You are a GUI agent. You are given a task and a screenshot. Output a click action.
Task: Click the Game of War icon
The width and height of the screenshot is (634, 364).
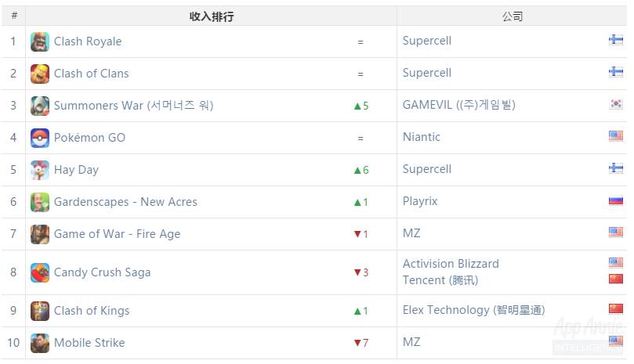click(40, 234)
